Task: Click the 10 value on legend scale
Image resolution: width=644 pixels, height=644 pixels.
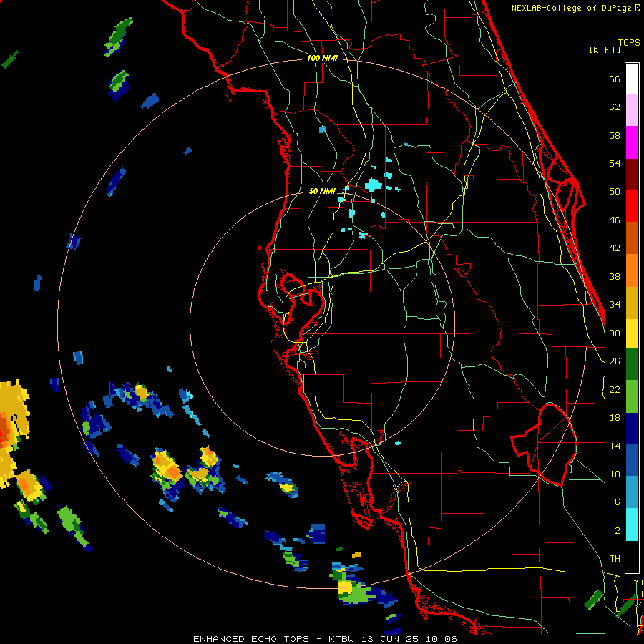Action: coord(615,474)
